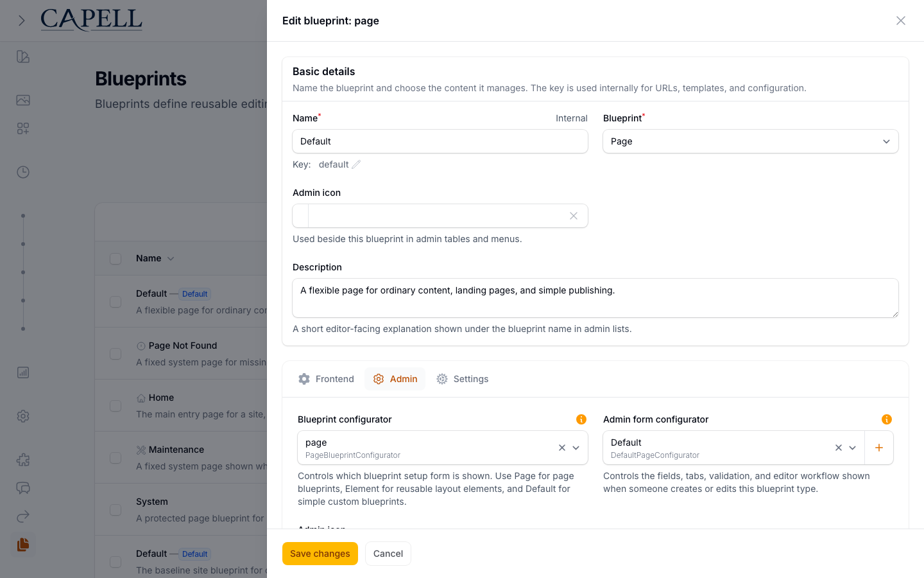924x578 pixels.
Task: Expand the Admin form configurator dropdown arrow
Action: 853,448
